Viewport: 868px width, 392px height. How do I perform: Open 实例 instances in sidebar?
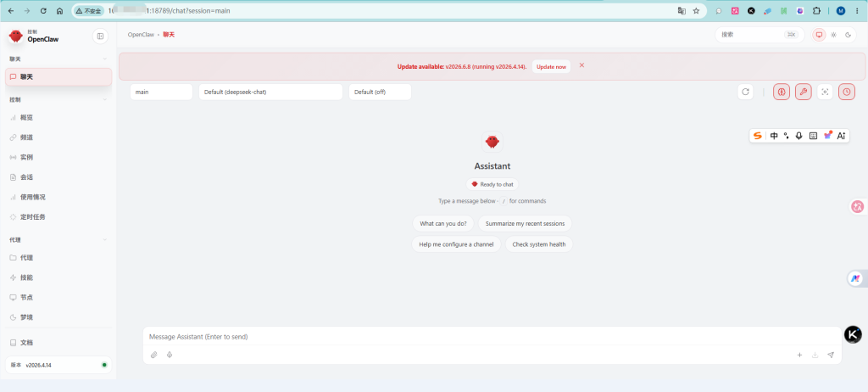pos(58,158)
